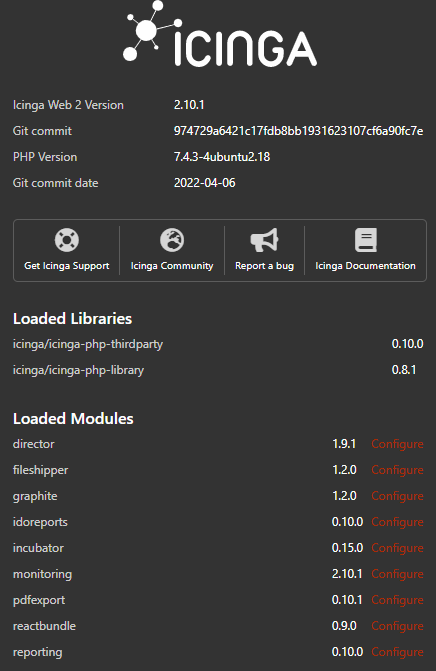Select the Icinga Community text label
436x671 pixels.
coord(172,266)
